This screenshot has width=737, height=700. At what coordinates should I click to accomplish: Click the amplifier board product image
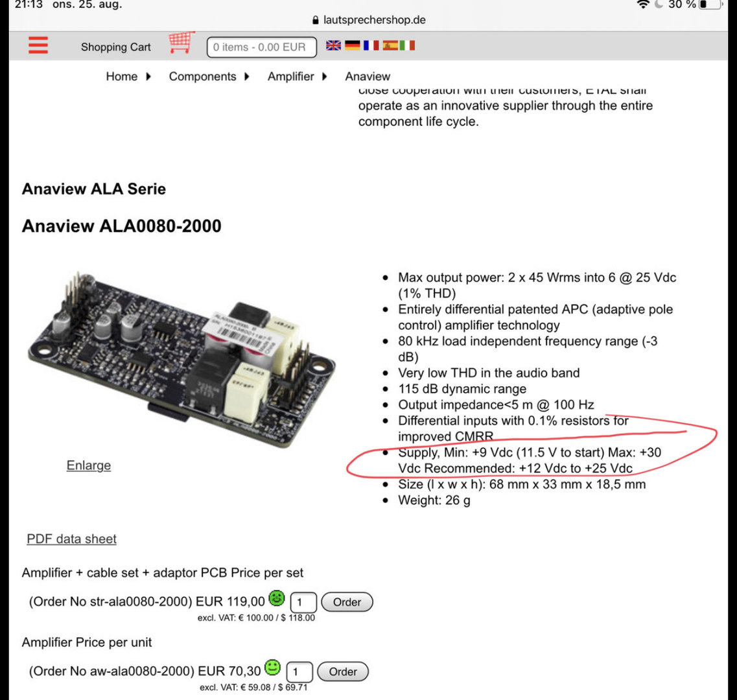181,358
